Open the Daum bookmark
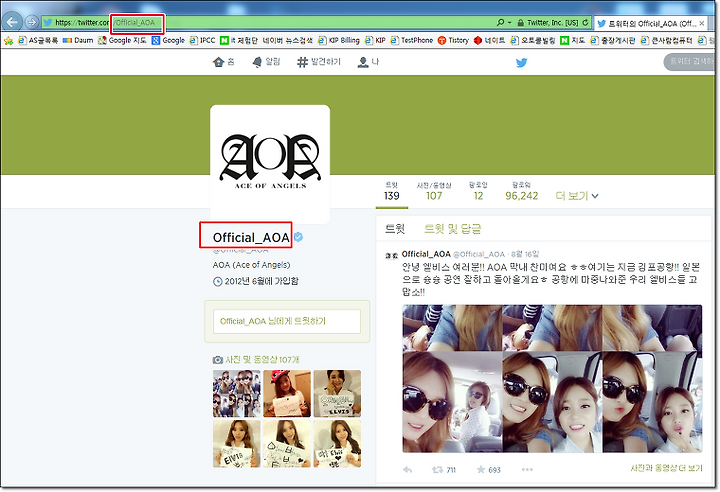 tap(78, 40)
